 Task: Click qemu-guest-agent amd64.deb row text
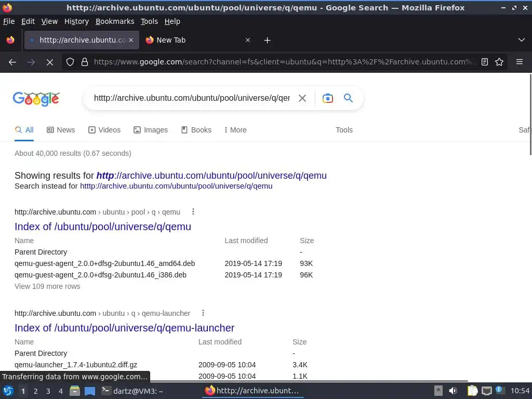click(104, 263)
